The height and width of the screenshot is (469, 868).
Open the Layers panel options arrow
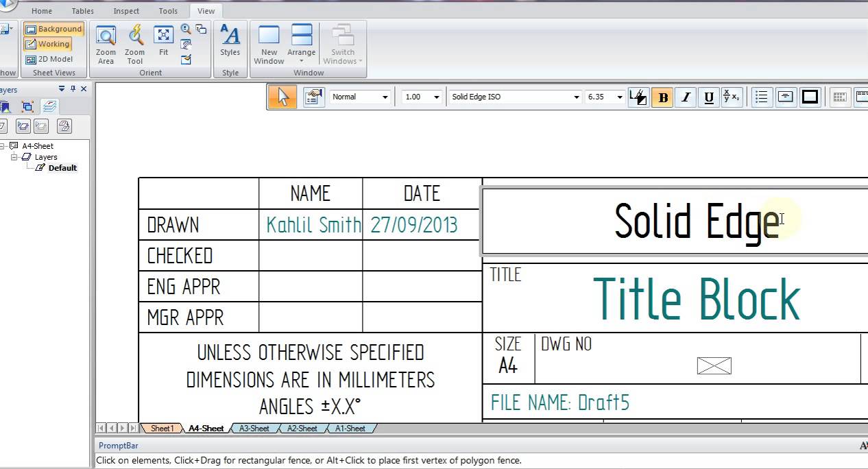(62, 89)
